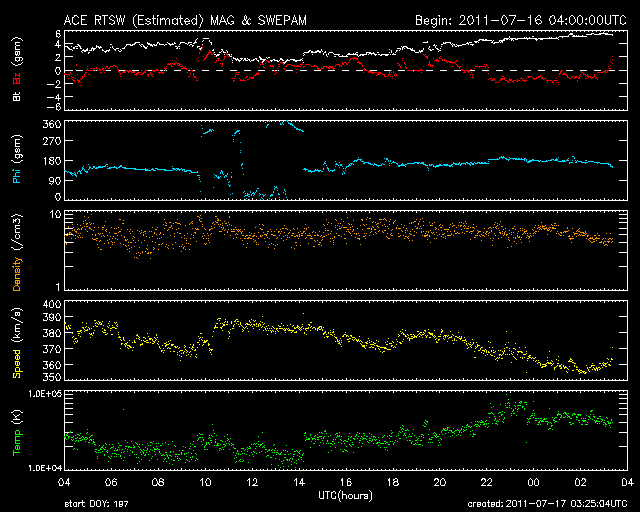Click the '350' tick label on the Speed axis
This screenshot has width=640, height=512.
coord(52,377)
